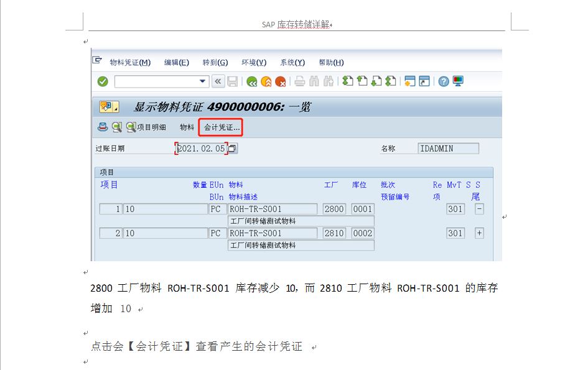This screenshot has height=370, width=588.
Task: Click the SAP window menu icon beside 物料凭证
Action: [97, 60]
